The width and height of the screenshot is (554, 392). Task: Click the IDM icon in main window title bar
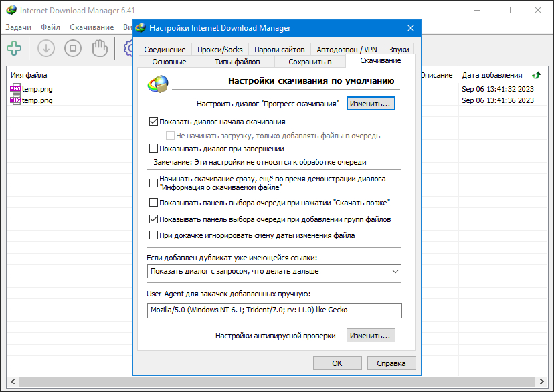11,10
